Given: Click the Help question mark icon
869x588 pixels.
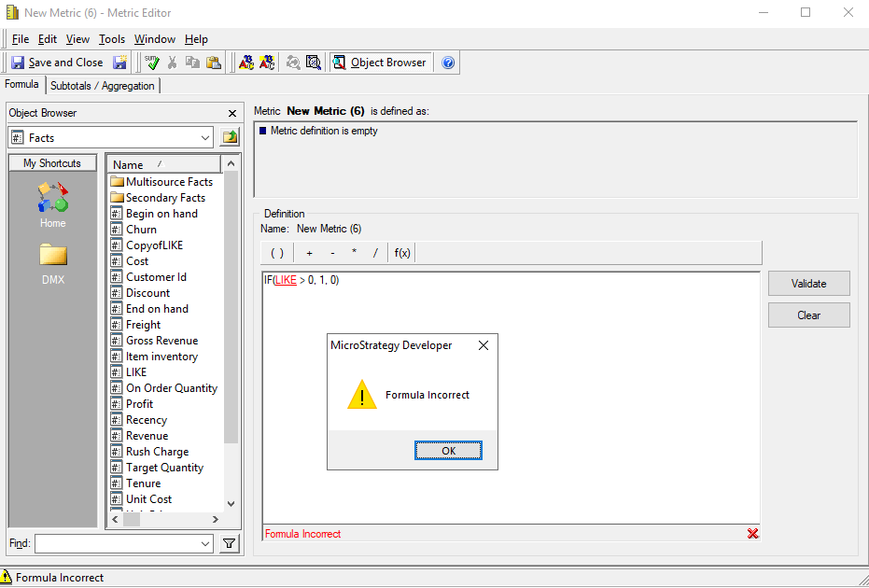Looking at the screenshot, I should (x=448, y=63).
